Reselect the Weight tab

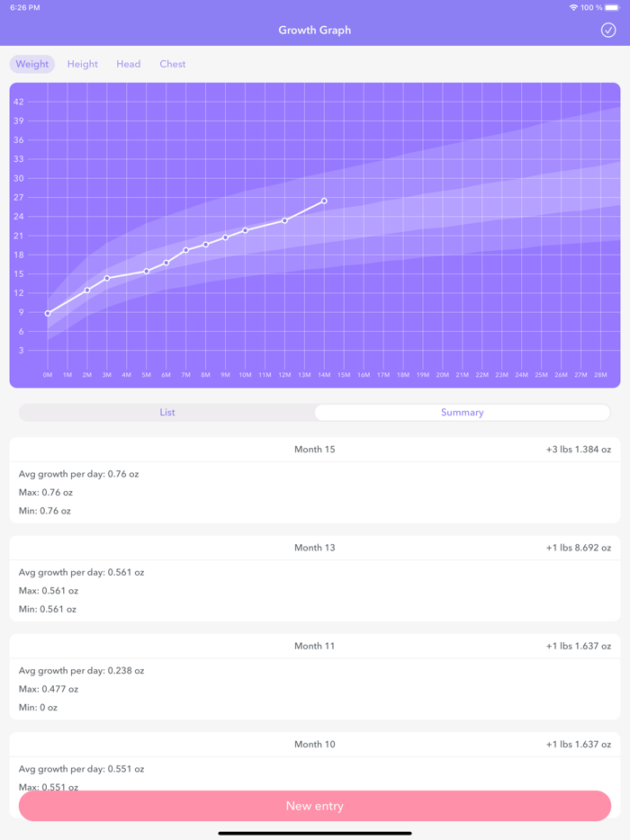coord(31,63)
